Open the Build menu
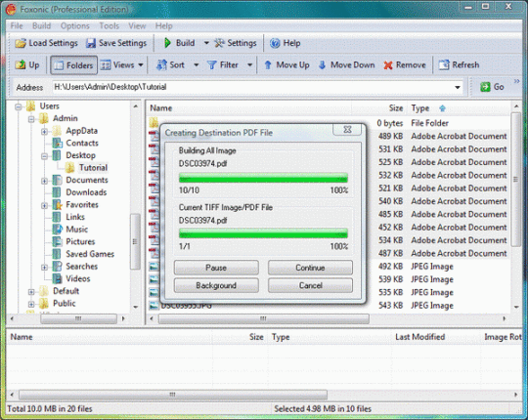 (x=41, y=26)
